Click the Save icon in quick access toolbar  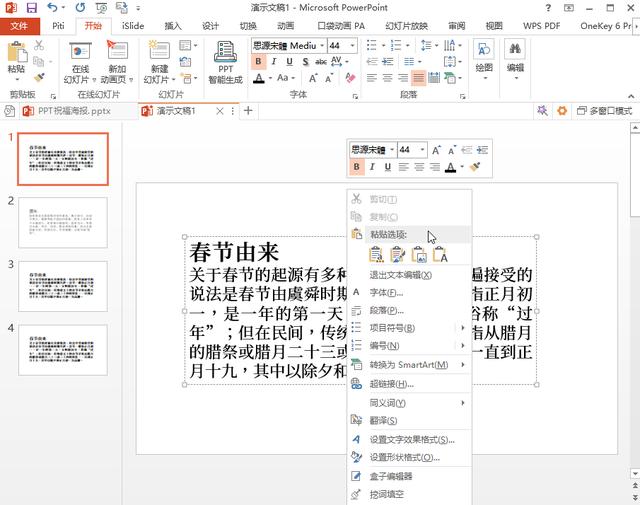click(x=31, y=8)
